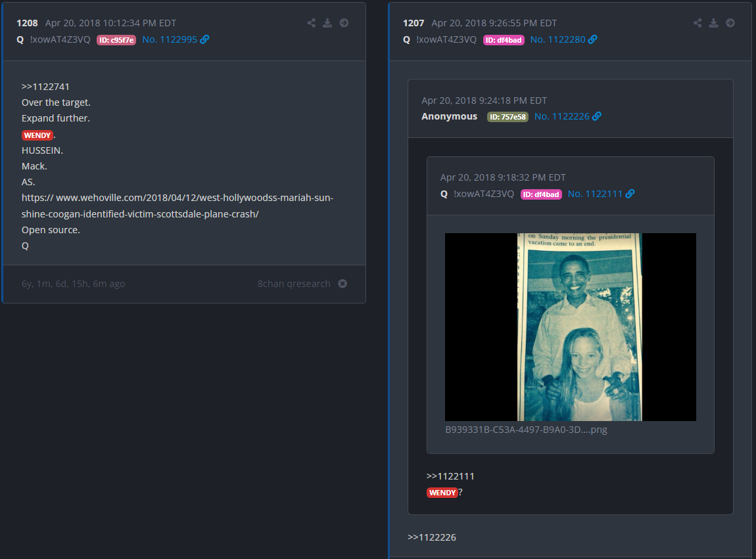Open the wehoville.com article URL
The width and height of the screenshot is (756, 559).
coord(177,206)
